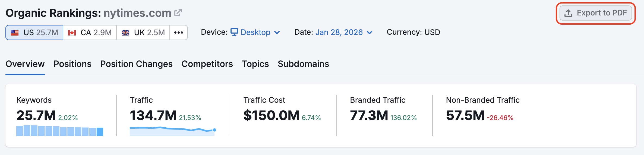The height and width of the screenshot is (155, 644).
Task: Switch to the Positions tab
Action: point(72,64)
